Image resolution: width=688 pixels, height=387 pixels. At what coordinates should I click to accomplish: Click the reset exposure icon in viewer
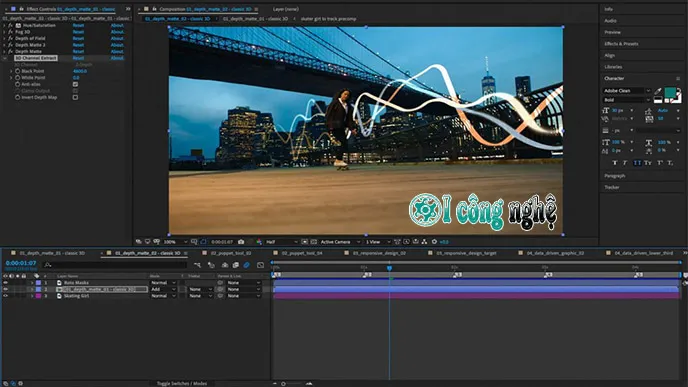click(x=434, y=242)
